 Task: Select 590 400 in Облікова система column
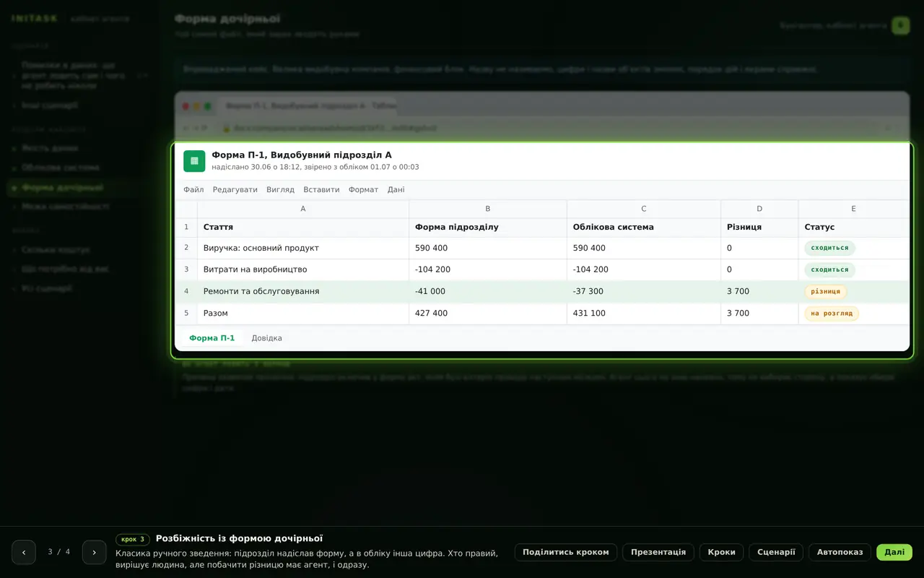[x=644, y=248]
